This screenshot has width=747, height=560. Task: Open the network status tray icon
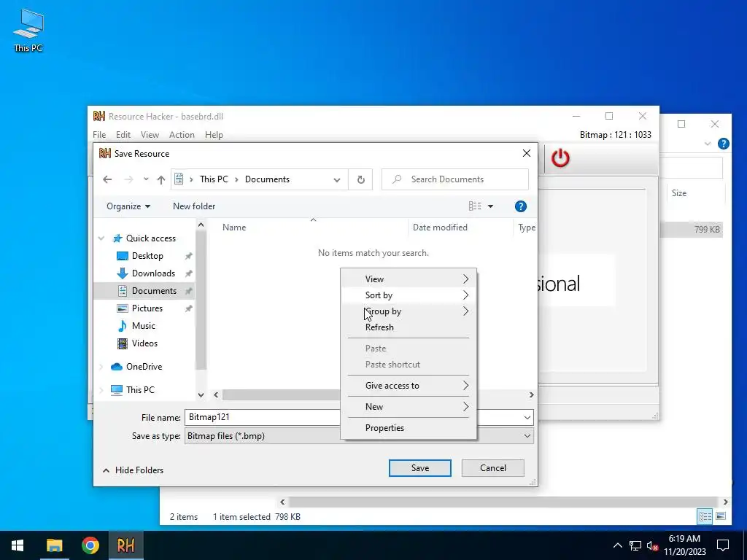click(x=635, y=545)
